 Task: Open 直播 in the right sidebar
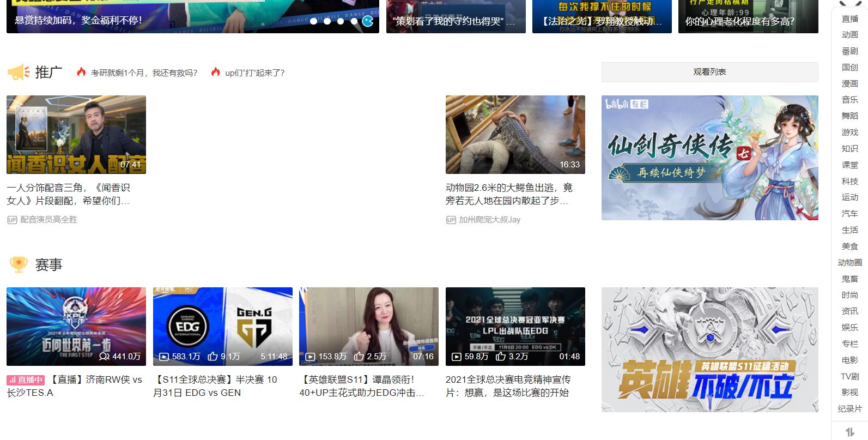[850, 19]
